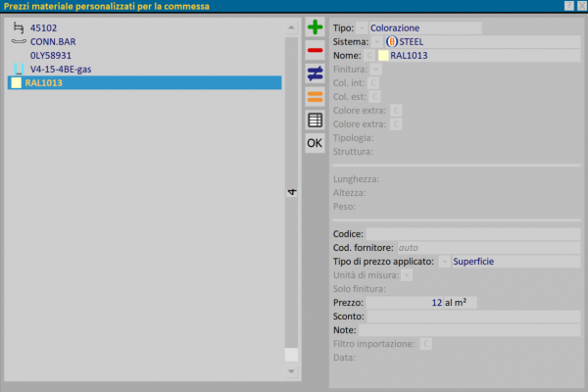The width and height of the screenshot is (588, 392).
Task: Click the Prezzo value field
Action: [421, 304]
